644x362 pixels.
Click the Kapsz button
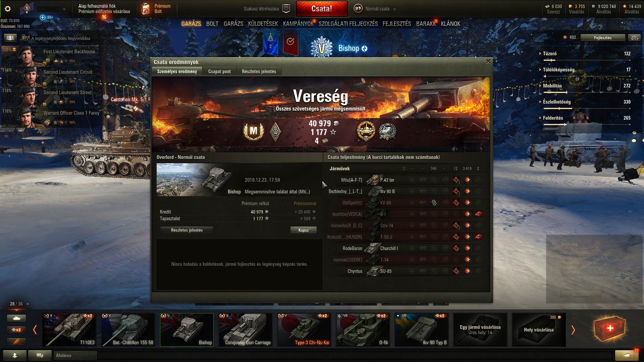pyautogui.click(x=304, y=230)
